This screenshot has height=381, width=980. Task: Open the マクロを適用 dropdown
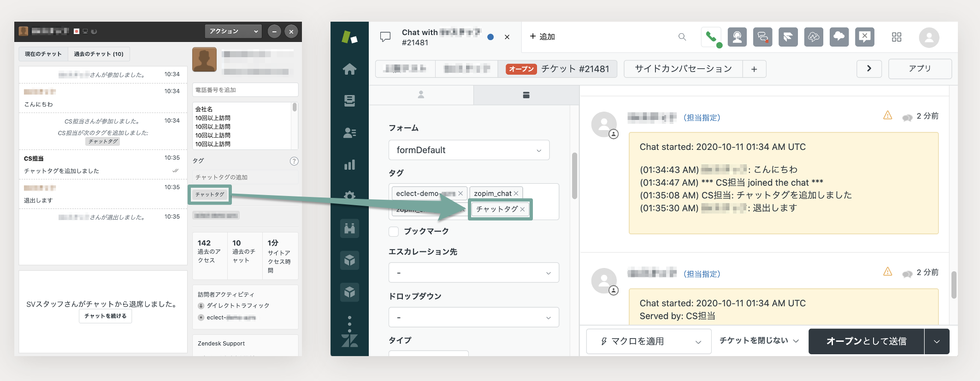point(649,341)
